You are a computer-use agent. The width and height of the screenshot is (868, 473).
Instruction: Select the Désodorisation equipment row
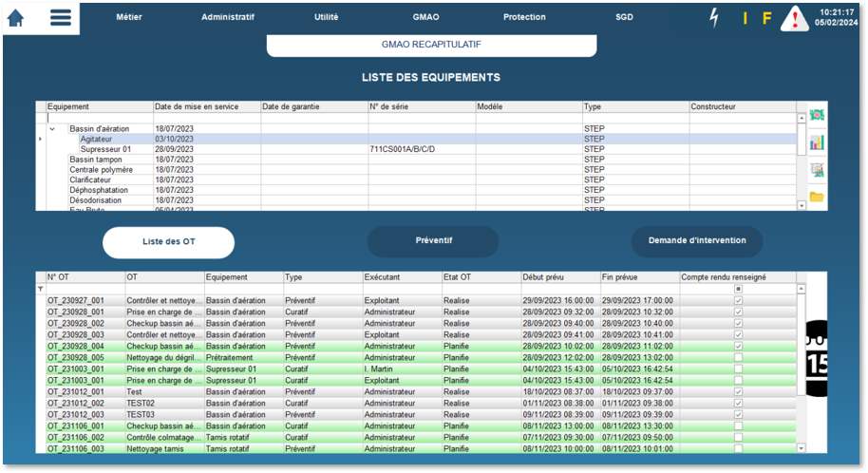click(x=421, y=200)
